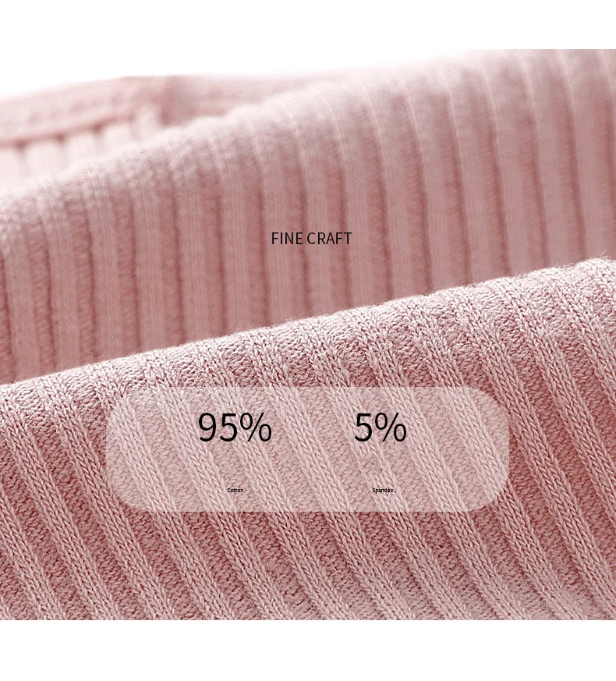
Task: Click the FINE CRAFT heading text
Action: (x=311, y=239)
